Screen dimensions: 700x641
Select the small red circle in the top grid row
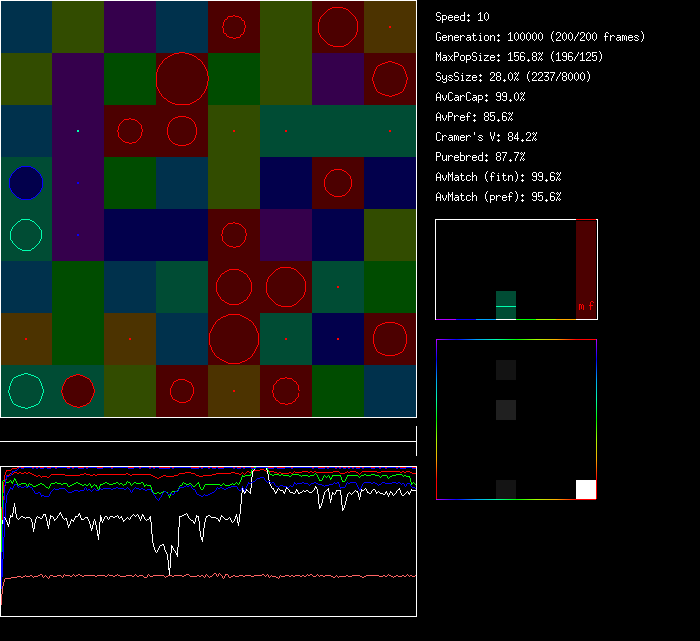point(234,27)
